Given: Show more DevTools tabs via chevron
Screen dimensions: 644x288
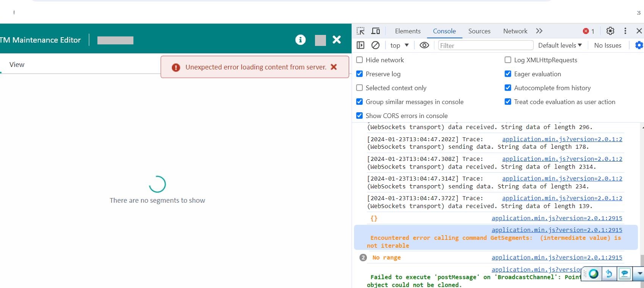Looking at the screenshot, I should click(x=539, y=31).
